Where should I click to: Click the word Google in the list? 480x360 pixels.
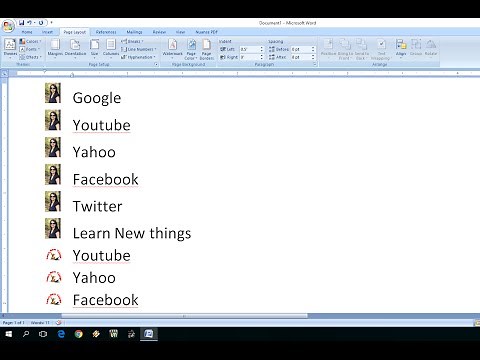click(x=97, y=98)
